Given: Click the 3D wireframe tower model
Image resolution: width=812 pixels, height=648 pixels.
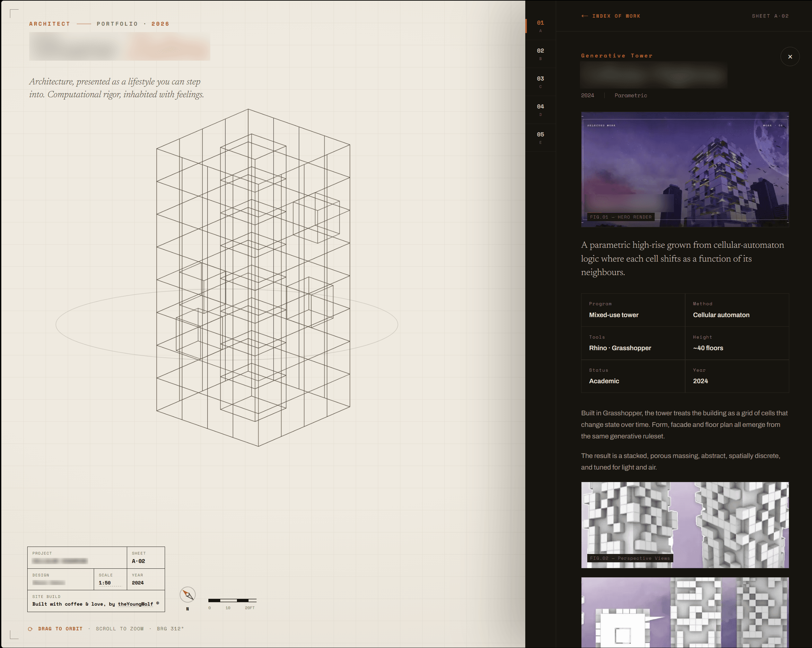Looking at the screenshot, I should (x=253, y=278).
